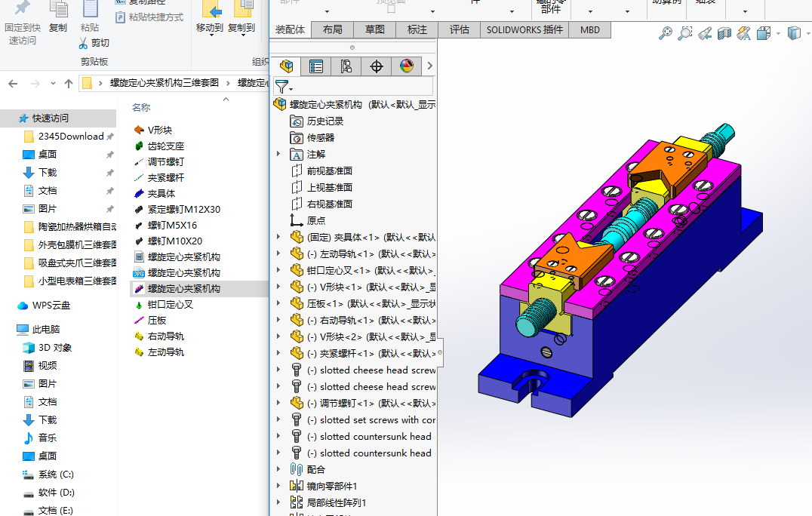Open the ConfigurationManager tab icon

point(346,66)
